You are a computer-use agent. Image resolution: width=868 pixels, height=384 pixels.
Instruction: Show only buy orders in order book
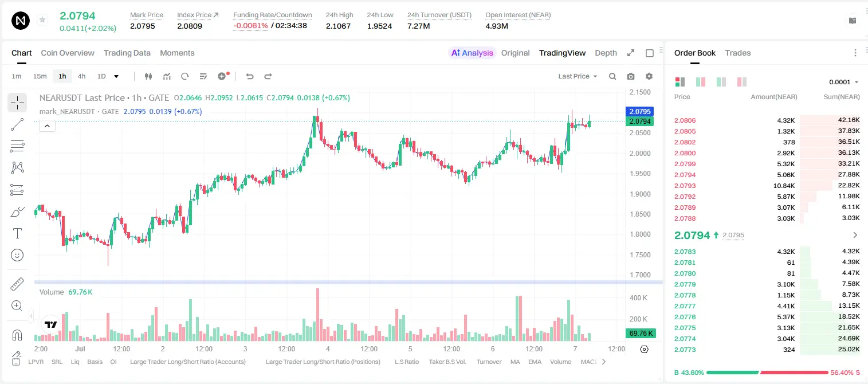coord(721,82)
